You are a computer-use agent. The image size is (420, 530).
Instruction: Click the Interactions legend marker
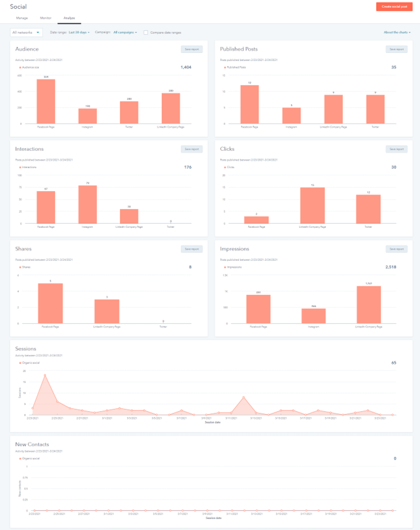click(x=20, y=168)
